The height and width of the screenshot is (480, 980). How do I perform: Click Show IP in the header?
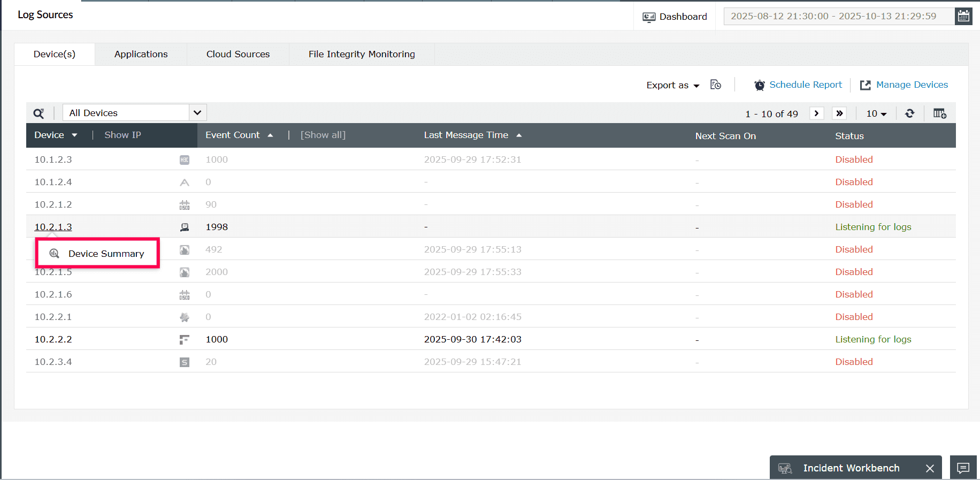coord(122,135)
